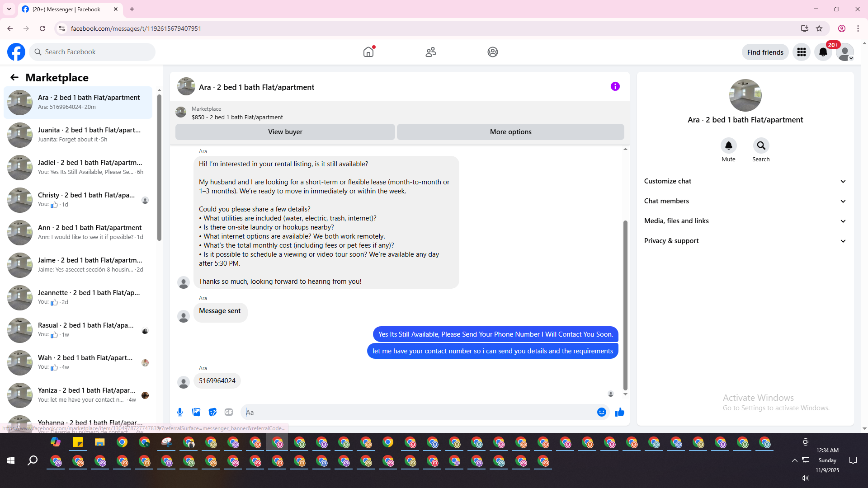Expand the Customize chat section
The height and width of the screenshot is (488, 868).
point(745,181)
